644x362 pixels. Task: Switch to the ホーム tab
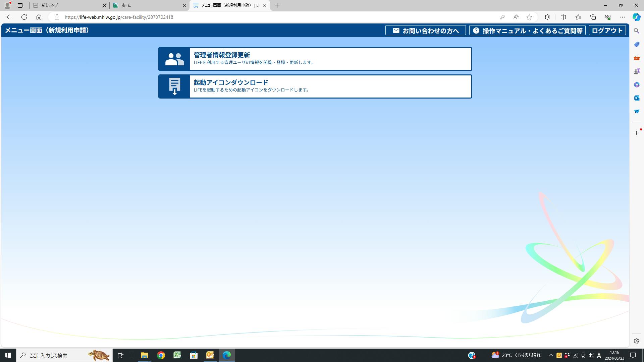(x=148, y=5)
